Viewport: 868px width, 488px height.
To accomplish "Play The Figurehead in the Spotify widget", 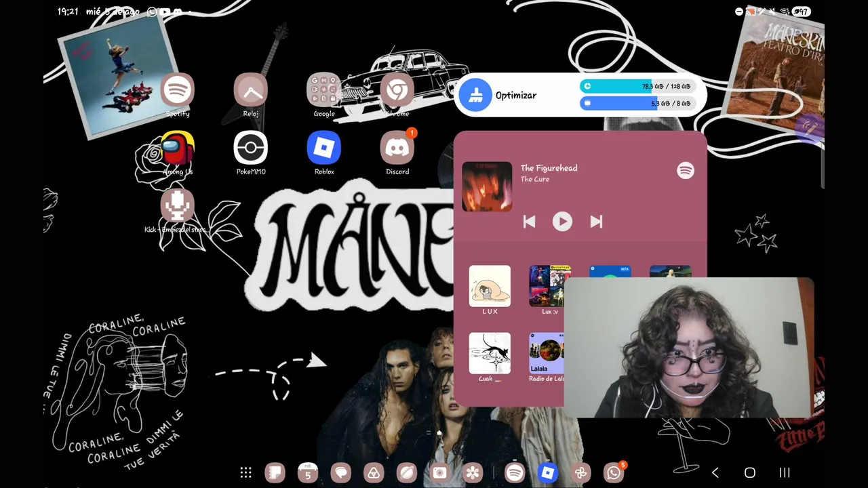I will click(x=562, y=222).
